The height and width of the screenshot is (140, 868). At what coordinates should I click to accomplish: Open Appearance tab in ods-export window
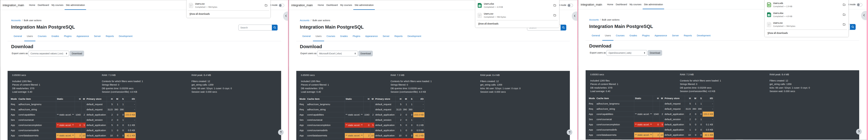click(661, 35)
